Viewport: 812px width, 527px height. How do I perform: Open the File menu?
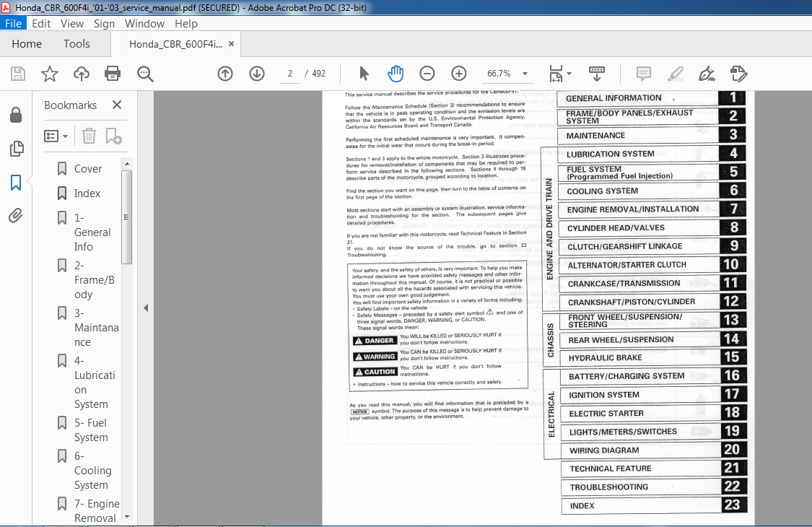coord(13,23)
